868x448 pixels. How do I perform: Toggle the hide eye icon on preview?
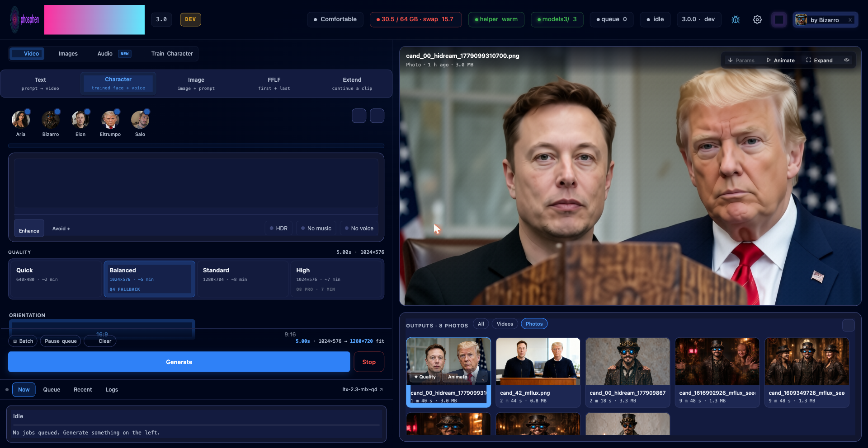(x=847, y=60)
